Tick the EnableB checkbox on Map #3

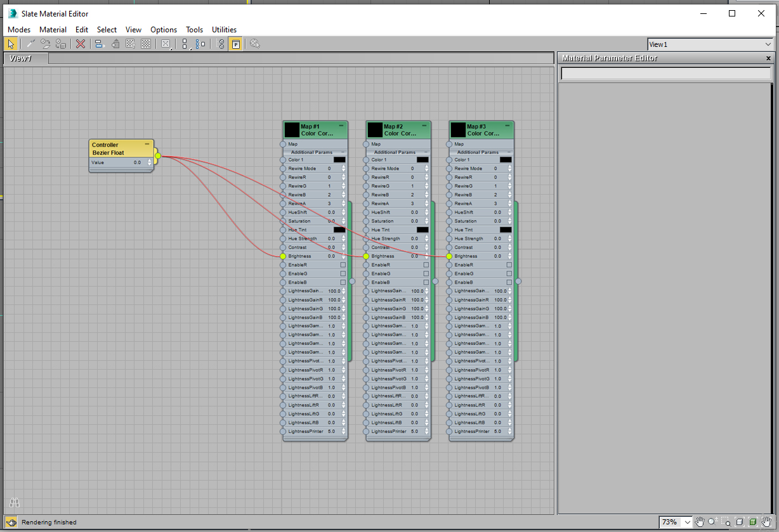coord(509,282)
